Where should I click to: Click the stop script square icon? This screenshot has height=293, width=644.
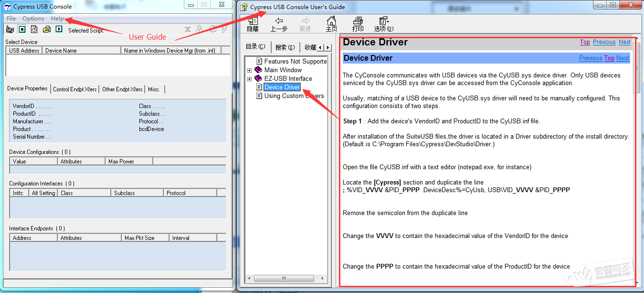click(22, 30)
